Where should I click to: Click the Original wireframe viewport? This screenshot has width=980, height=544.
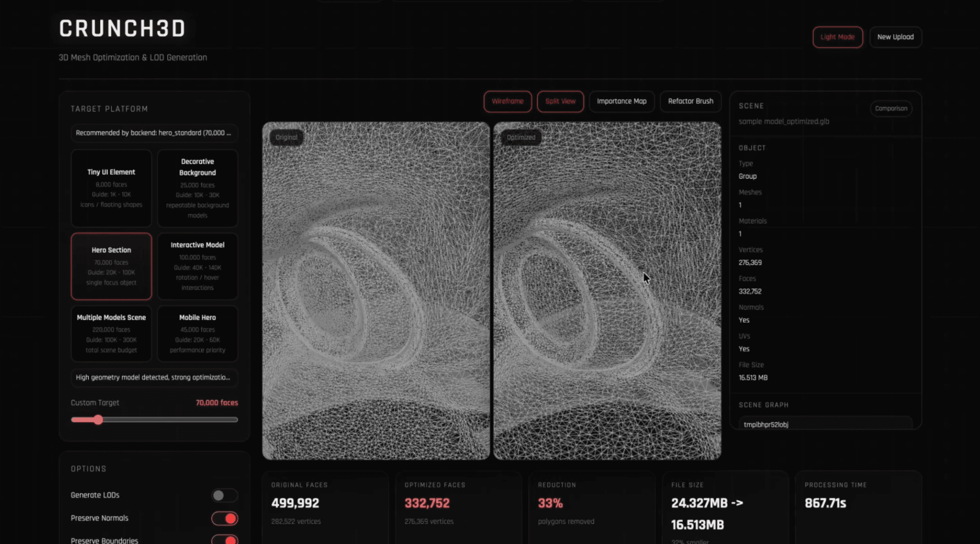point(376,291)
